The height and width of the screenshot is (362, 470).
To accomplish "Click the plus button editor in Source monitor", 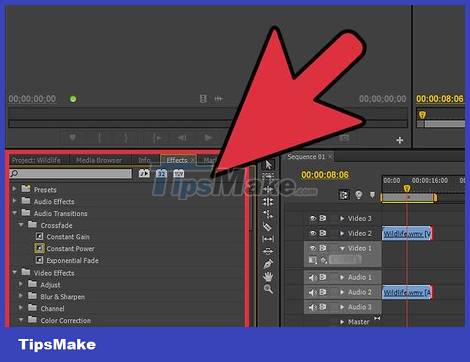I will [x=400, y=140].
